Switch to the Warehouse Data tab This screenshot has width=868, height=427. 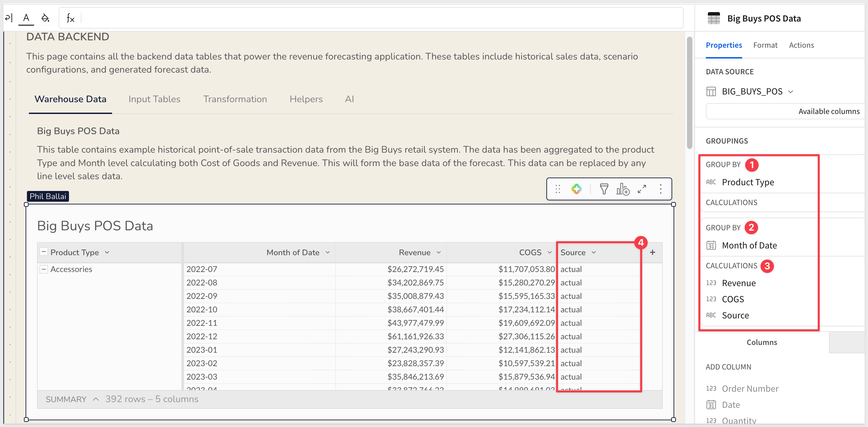70,99
